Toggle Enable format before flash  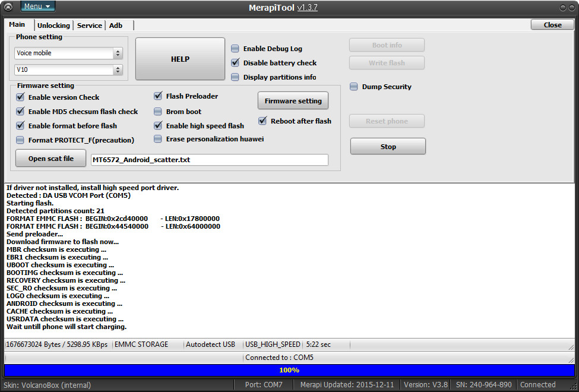20,126
